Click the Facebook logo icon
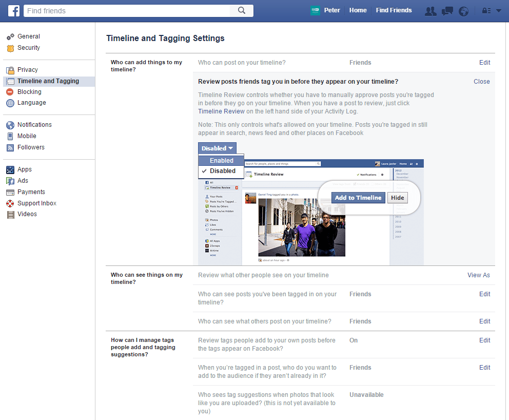 click(14, 11)
